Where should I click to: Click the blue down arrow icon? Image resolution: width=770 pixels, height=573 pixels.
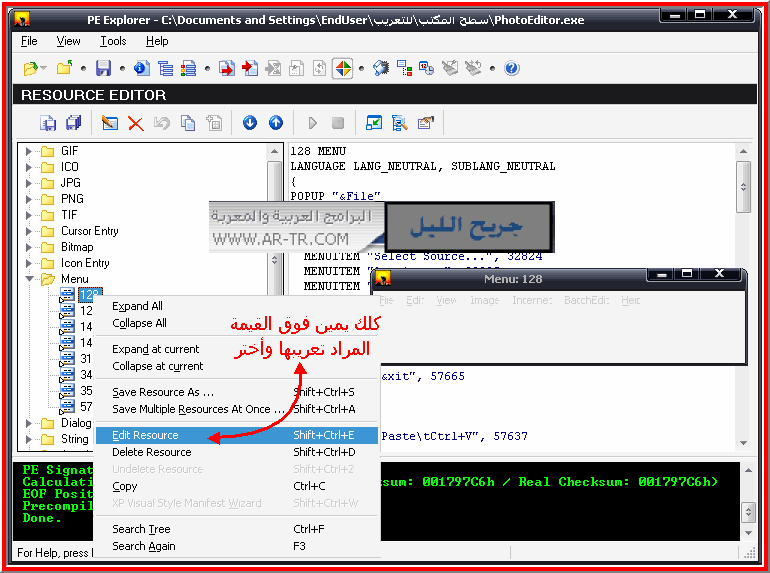[249, 123]
